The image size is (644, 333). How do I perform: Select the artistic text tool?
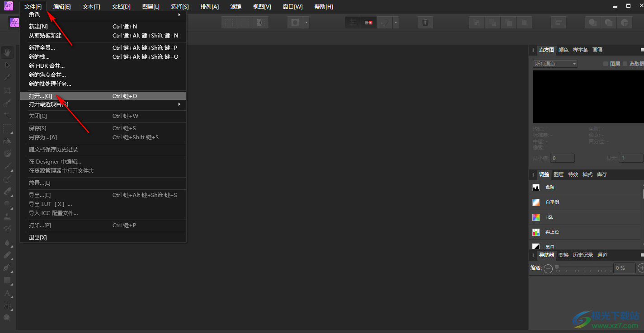pyautogui.click(x=8, y=293)
